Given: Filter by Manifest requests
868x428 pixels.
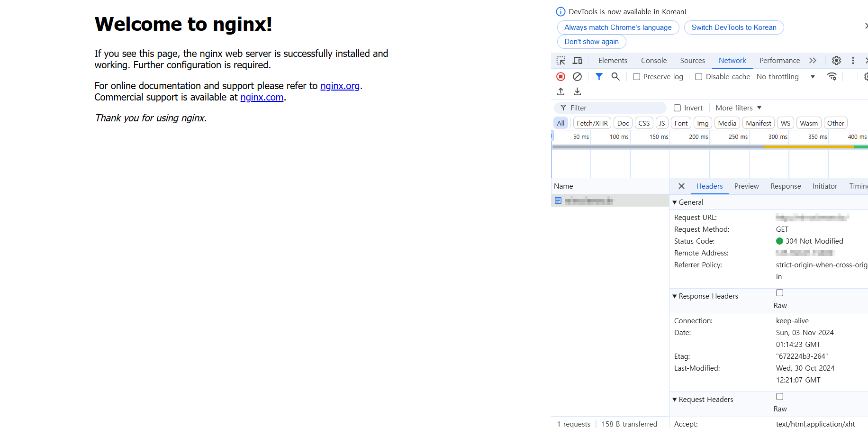Looking at the screenshot, I should pyautogui.click(x=759, y=123).
